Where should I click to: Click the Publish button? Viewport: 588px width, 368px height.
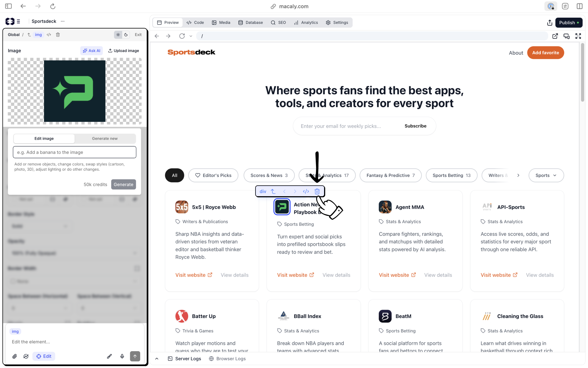569,23
